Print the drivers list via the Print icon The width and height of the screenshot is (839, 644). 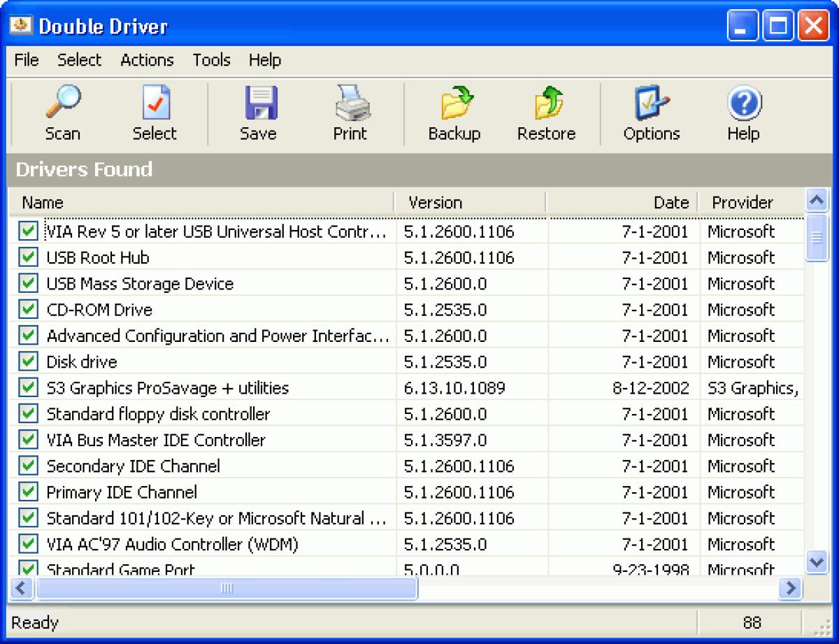click(350, 112)
